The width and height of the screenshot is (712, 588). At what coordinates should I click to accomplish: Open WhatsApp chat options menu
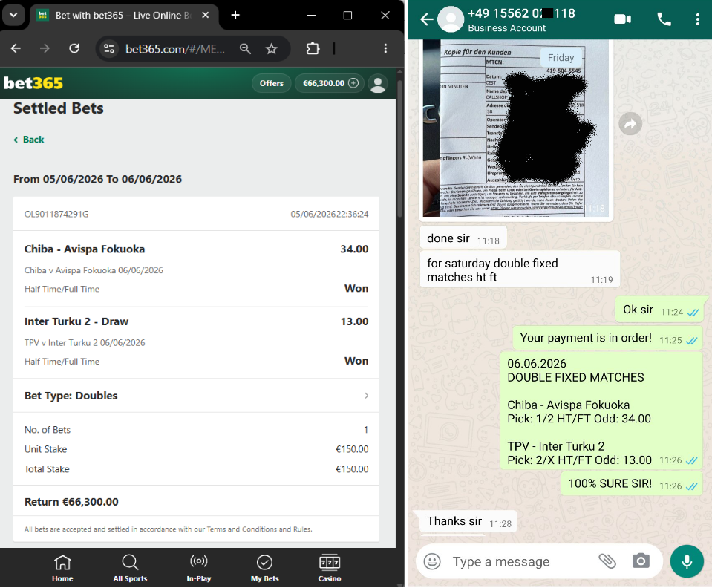(697, 19)
